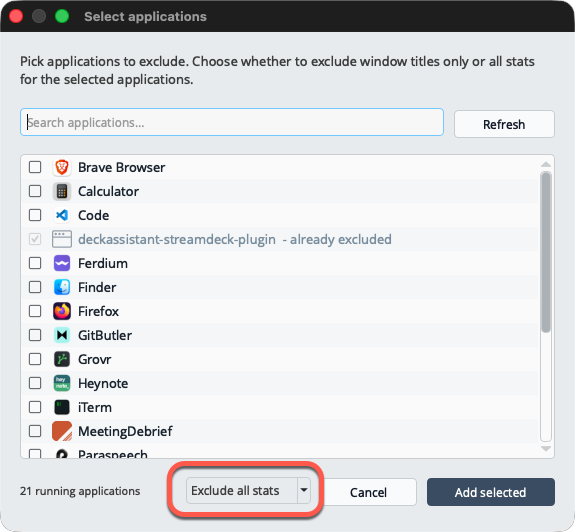
Task: Enable the Ferdium checkbox
Action: [35, 263]
